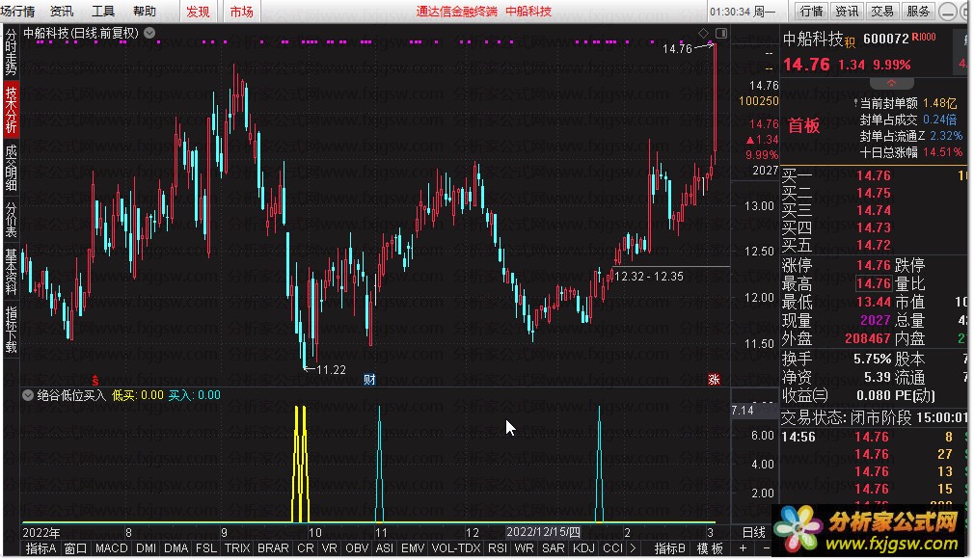Screen dimensions: 974x560
Task: Switch to the 发现 tab
Action: point(198,12)
